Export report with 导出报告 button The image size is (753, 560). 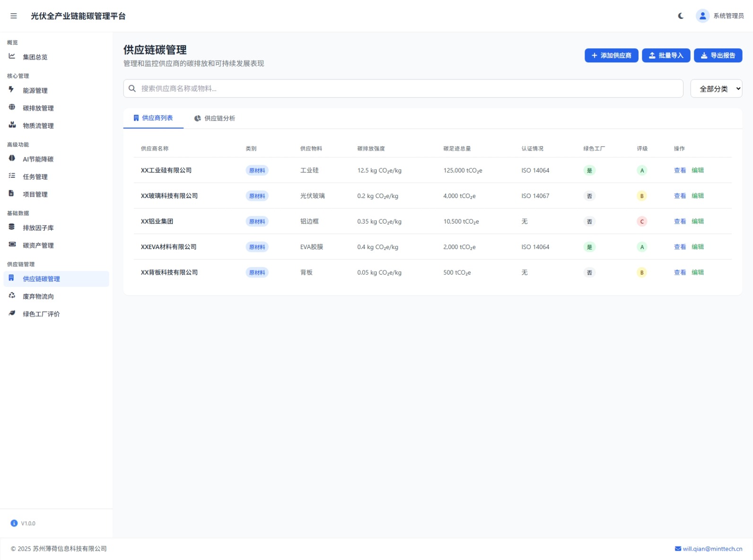pos(718,55)
